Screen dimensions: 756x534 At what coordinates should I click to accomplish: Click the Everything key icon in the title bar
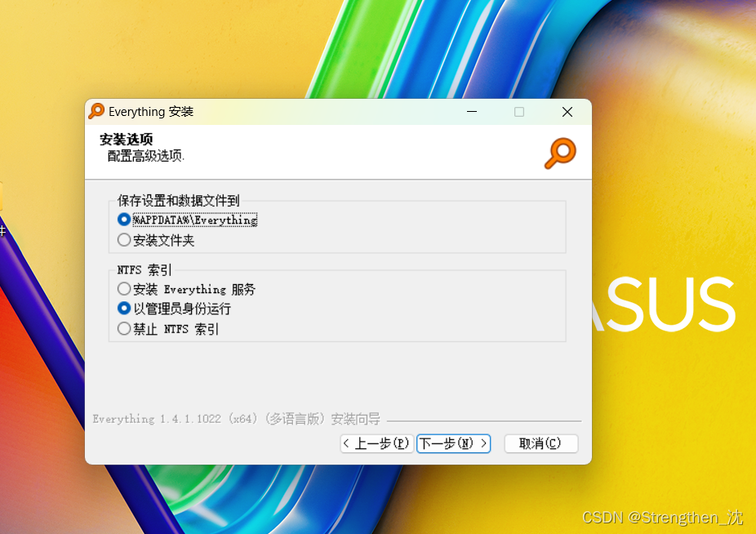click(96, 111)
